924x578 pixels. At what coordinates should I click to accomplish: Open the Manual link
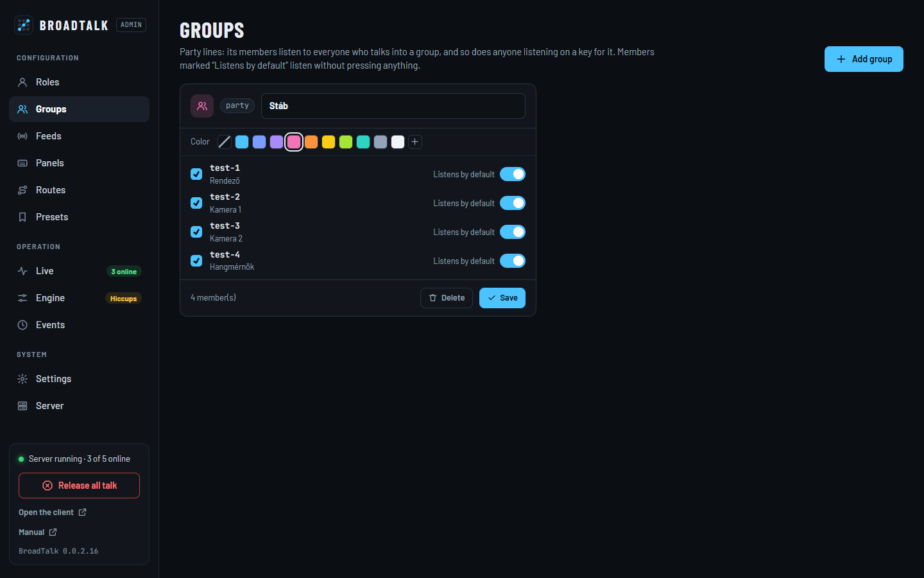pyautogui.click(x=38, y=532)
